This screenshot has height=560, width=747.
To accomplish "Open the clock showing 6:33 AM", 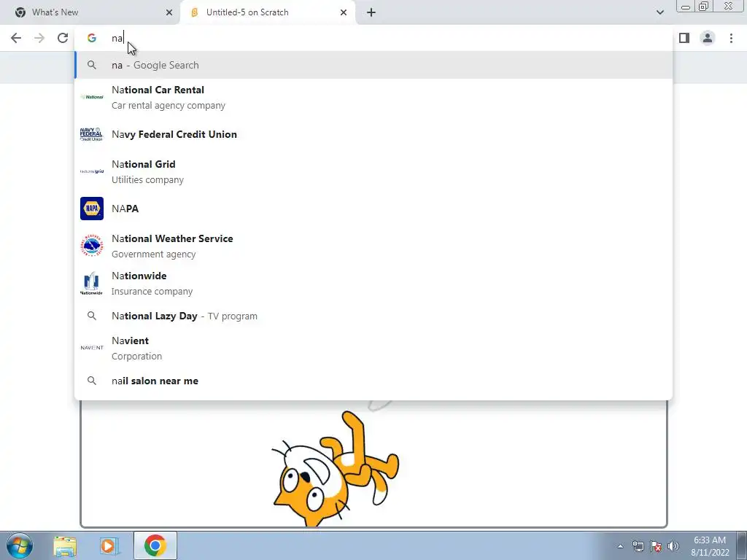I will click(710, 546).
